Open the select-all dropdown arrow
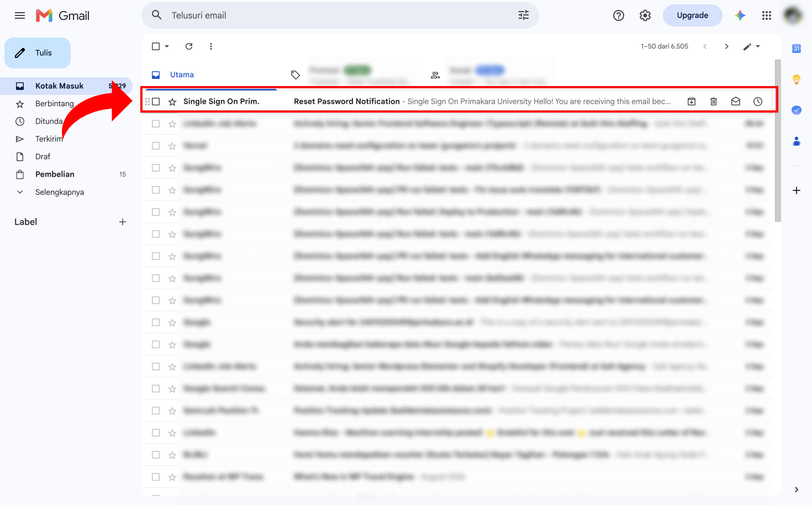This screenshot has height=505, width=812. click(x=167, y=46)
